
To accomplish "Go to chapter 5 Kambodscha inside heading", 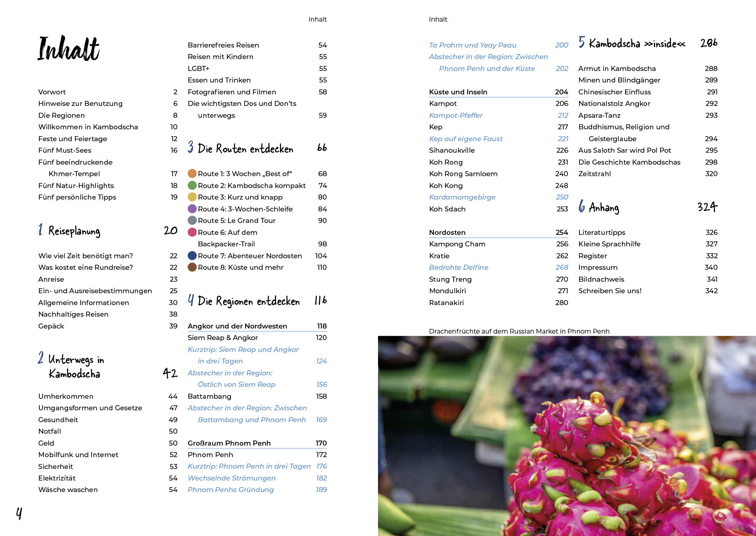I will click(x=637, y=44).
